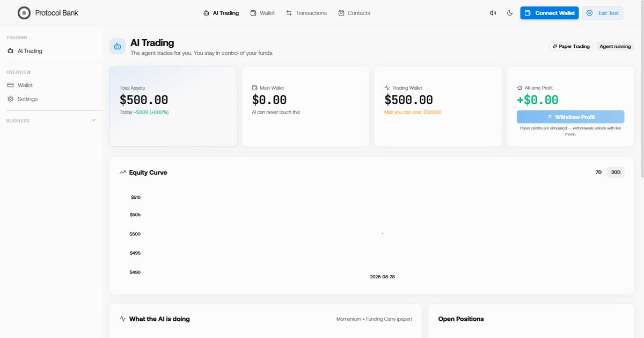Open Settings in the sidebar

51,99
